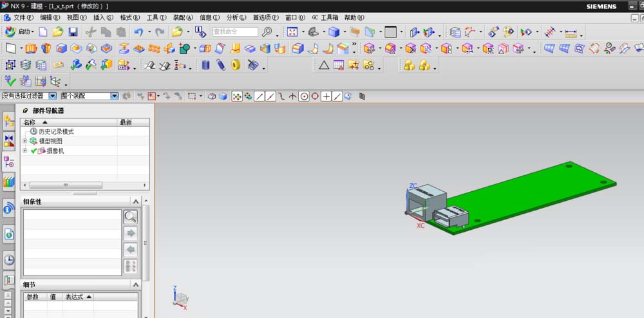Image resolution: width=644 pixels, height=318 pixels.
Task: Open the 编辑 menu
Action: click(x=50, y=17)
